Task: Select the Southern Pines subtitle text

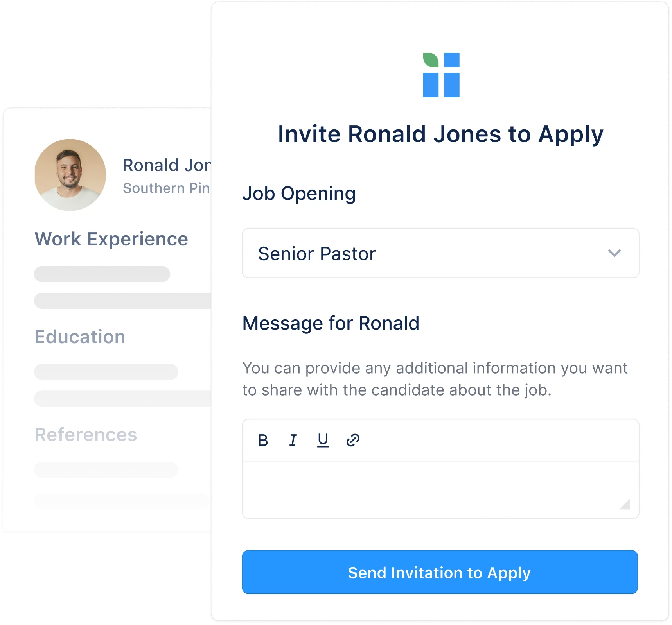Action: point(166,188)
